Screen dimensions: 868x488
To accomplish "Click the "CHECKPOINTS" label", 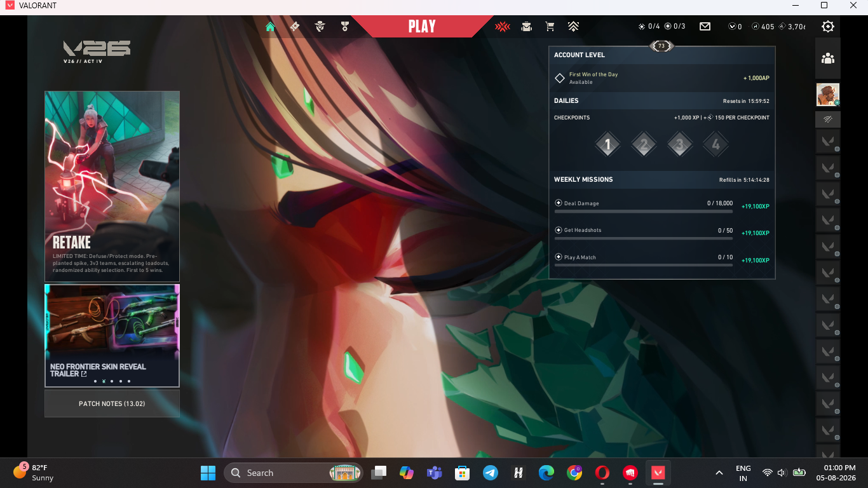I will [x=572, y=118].
